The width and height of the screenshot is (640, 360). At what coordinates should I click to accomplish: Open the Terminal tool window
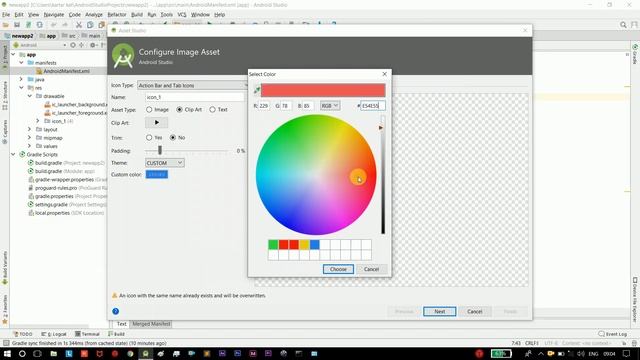click(x=87, y=334)
